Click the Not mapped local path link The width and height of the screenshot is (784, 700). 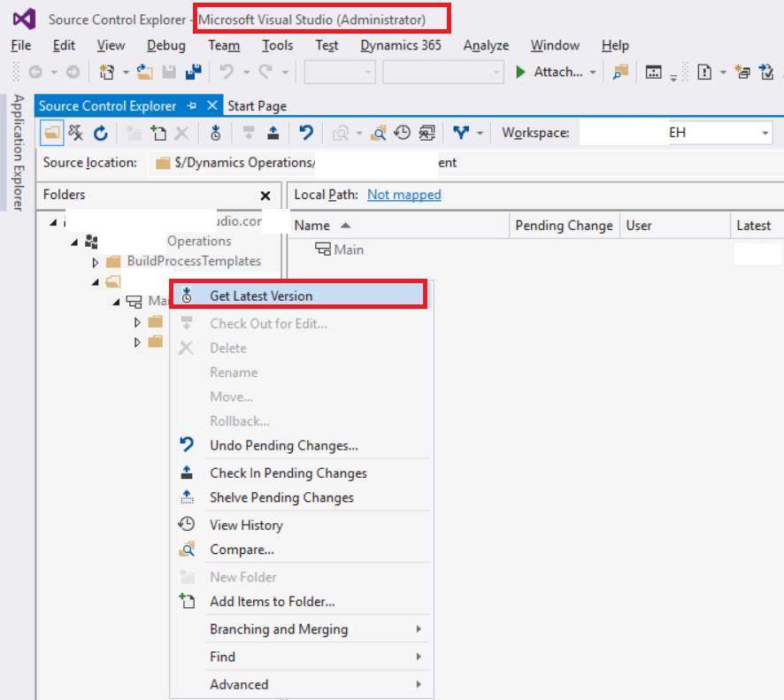pos(404,195)
